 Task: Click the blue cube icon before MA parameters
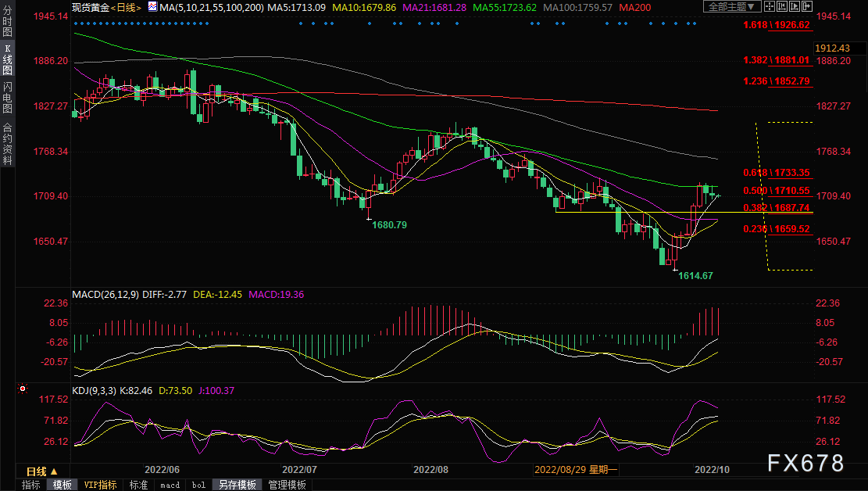[x=152, y=7]
